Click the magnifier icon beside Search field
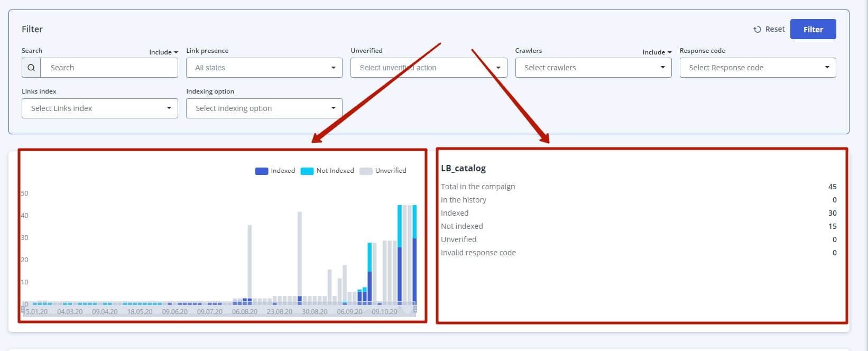The width and height of the screenshot is (868, 351). pyautogui.click(x=31, y=68)
